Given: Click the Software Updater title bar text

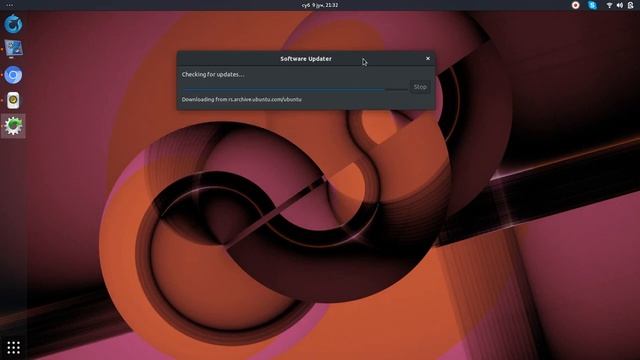Looking at the screenshot, I should tap(306, 59).
